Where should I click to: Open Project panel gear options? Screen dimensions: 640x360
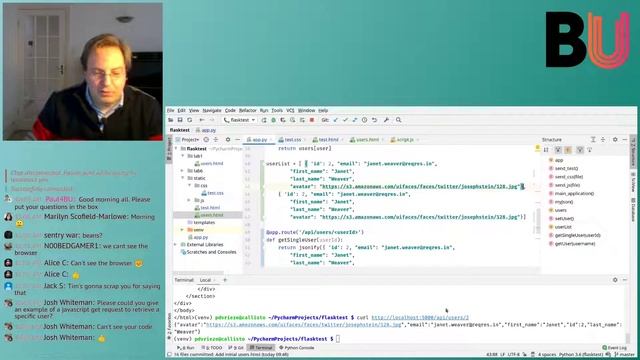pos(228,140)
